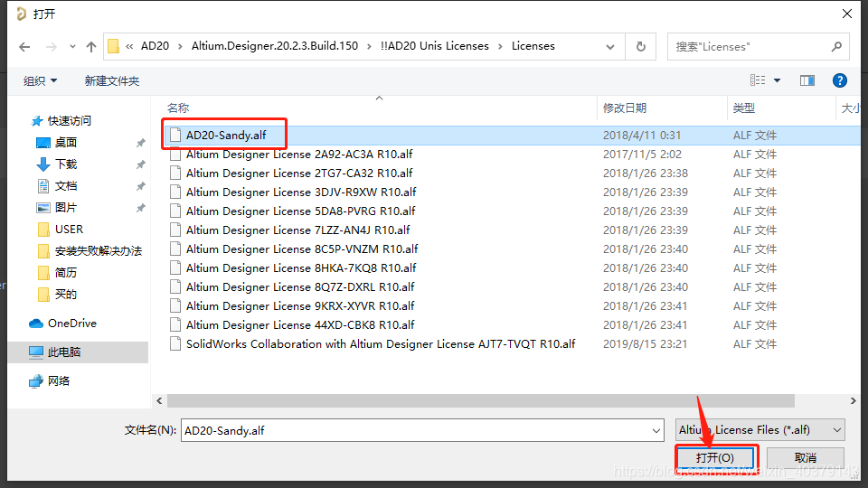Viewport: 868px width, 488px height.
Task: Open the 组织 menu
Action: coord(40,80)
